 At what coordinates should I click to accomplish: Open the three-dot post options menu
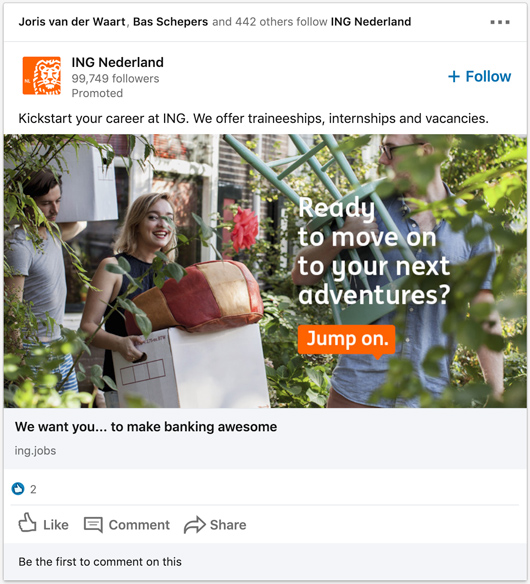click(x=500, y=22)
